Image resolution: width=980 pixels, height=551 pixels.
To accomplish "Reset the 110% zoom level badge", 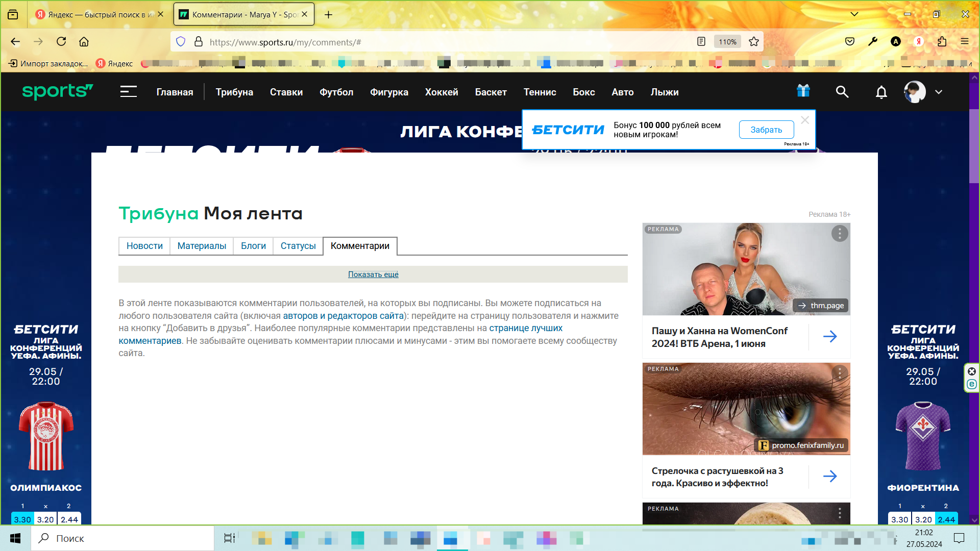I will (x=727, y=42).
